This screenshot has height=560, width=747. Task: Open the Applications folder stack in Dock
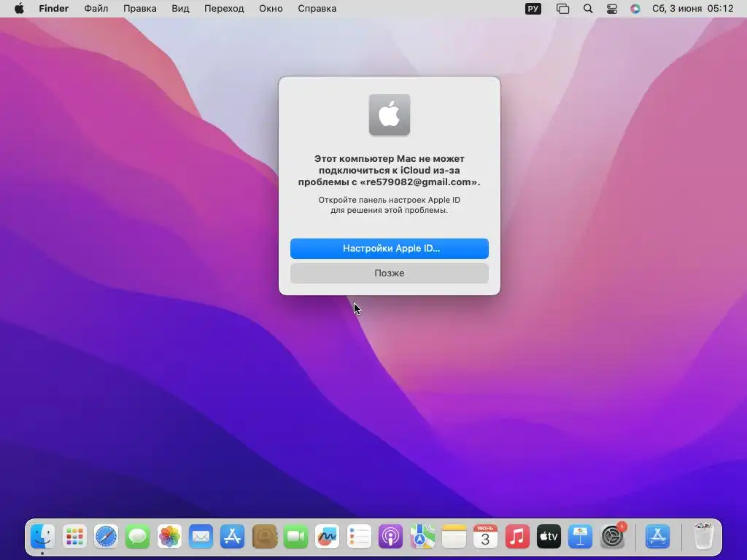pyautogui.click(x=658, y=537)
